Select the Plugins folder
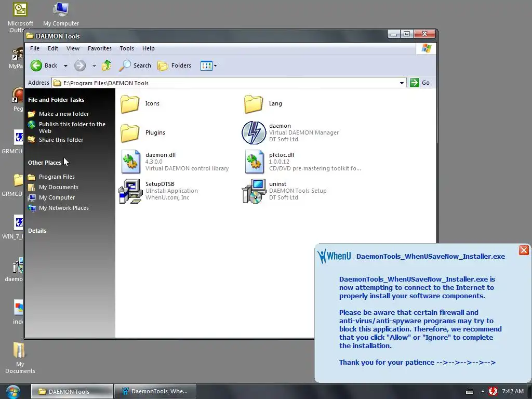Image resolution: width=532 pixels, height=399 pixels. (130, 132)
